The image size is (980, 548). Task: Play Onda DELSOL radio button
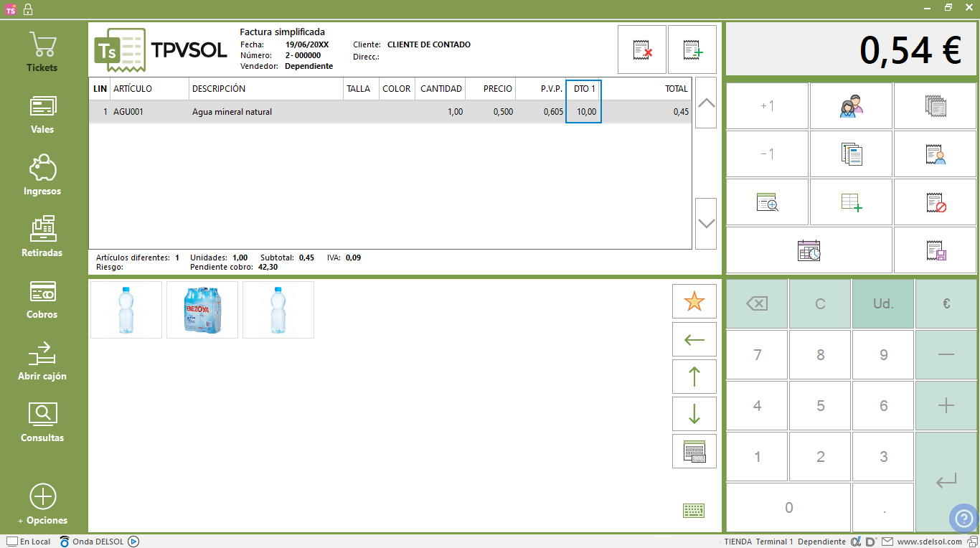(x=133, y=542)
